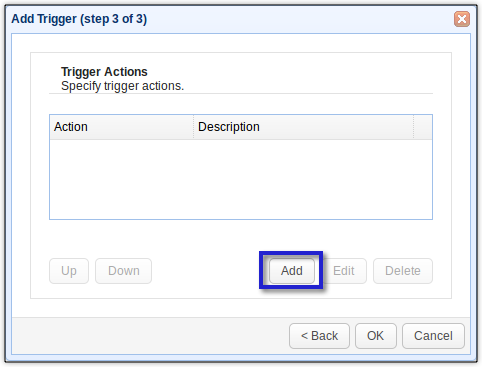Move the action down with the Down button

coord(124,271)
